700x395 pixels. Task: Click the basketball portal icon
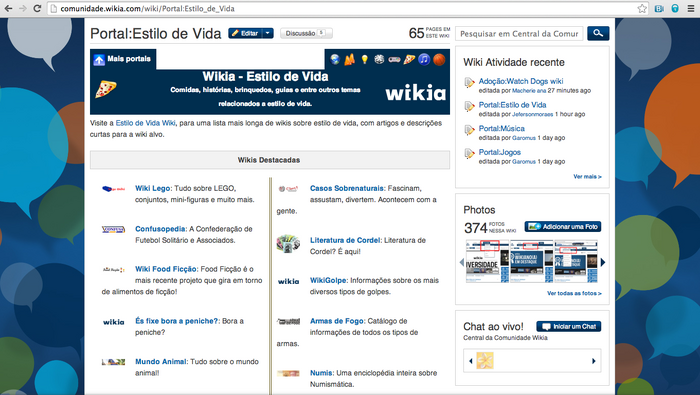439,59
